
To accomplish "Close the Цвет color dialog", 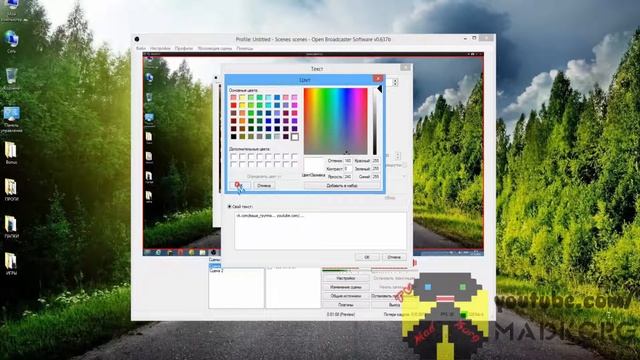I will point(378,78).
